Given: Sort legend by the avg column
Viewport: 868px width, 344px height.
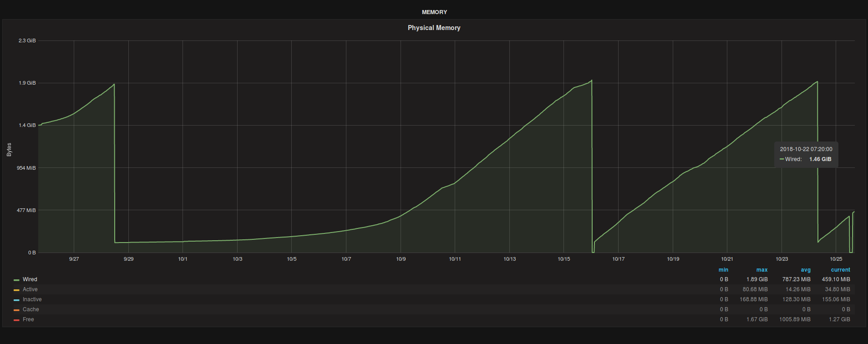Looking at the screenshot, I should coord(806,270).
